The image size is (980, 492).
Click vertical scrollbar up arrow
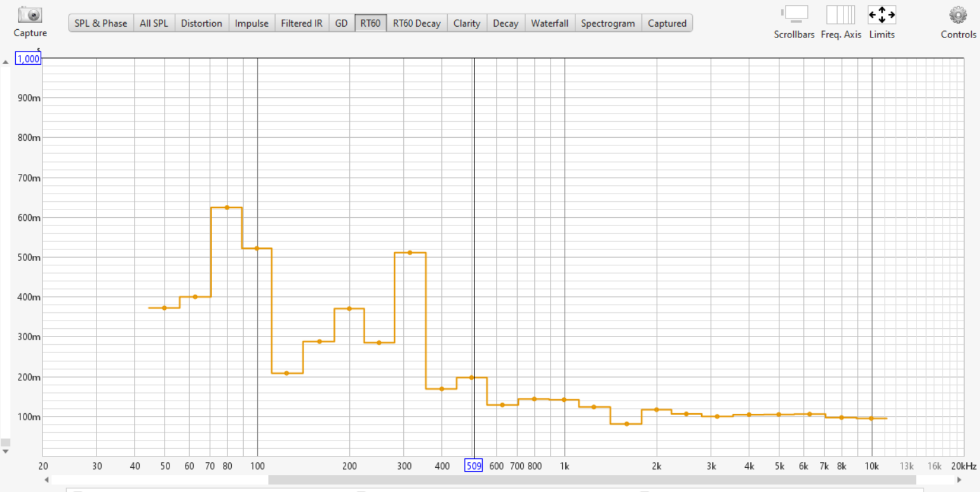point(6,62)
